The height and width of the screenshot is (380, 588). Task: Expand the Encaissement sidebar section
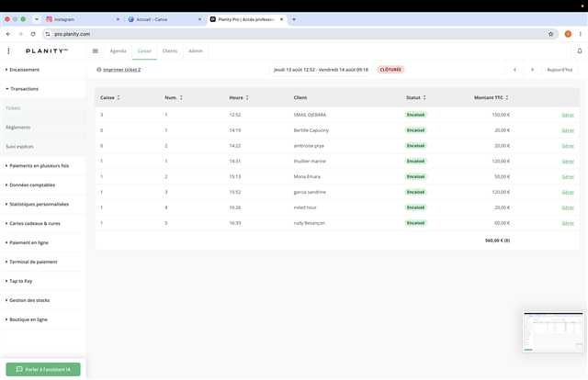tap(22, 70)
